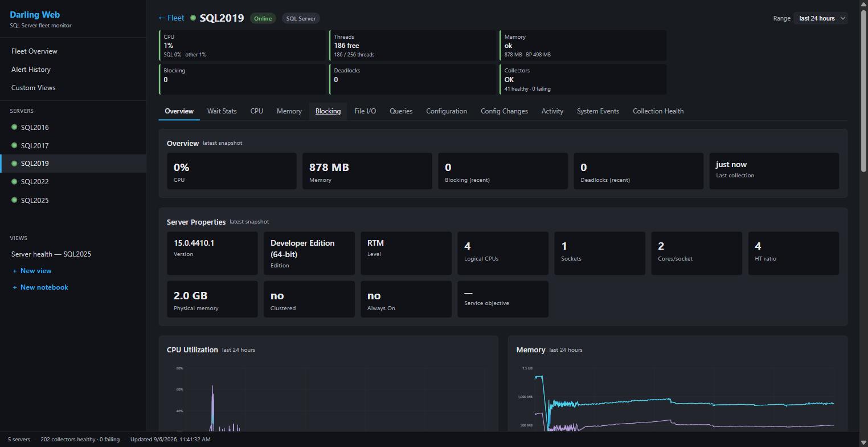Click the SQL Server type badge
Viewport: 868px width, 447px height.
301,18
